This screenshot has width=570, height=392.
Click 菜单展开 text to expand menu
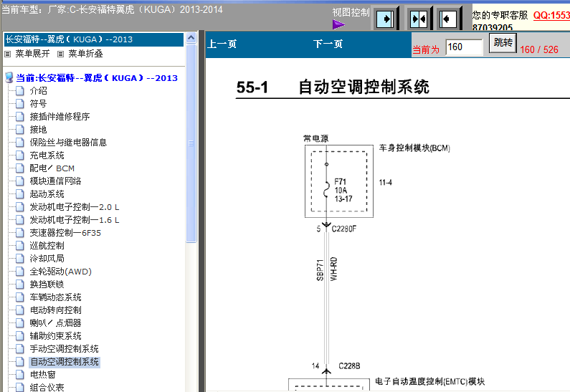click(32, 54)
